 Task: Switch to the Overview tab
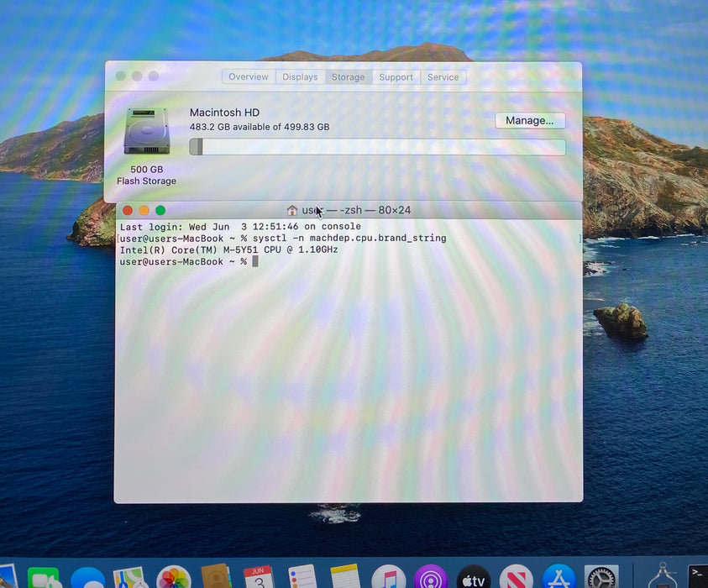pos(249,76)
